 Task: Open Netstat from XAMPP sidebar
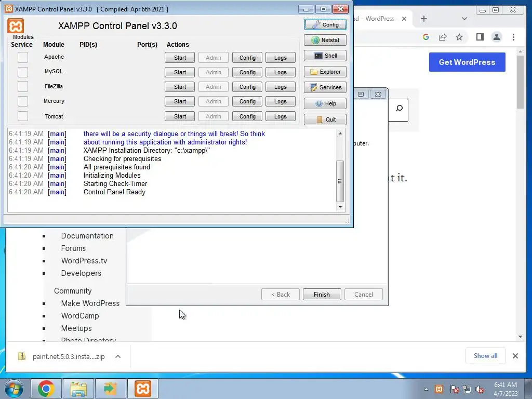tap(325, 40)
